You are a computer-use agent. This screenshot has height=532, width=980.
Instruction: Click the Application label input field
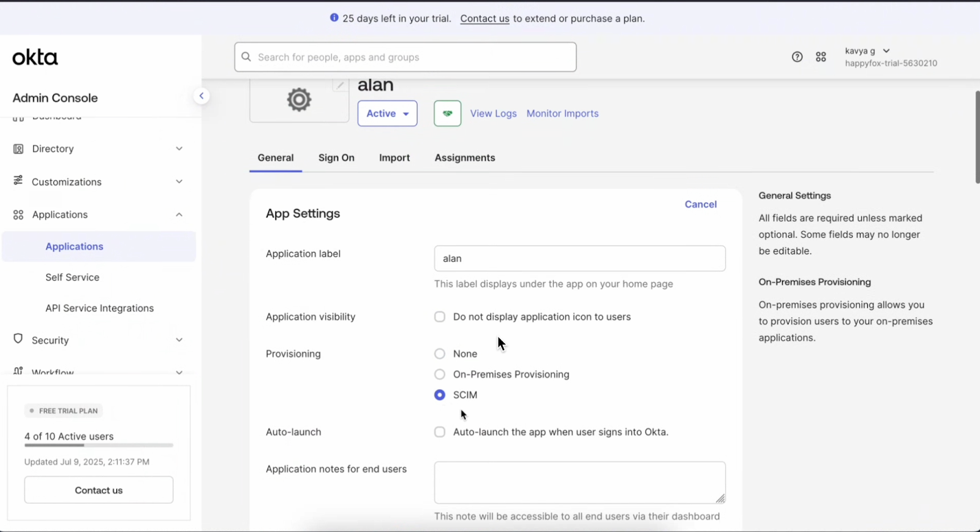[579, 259]
